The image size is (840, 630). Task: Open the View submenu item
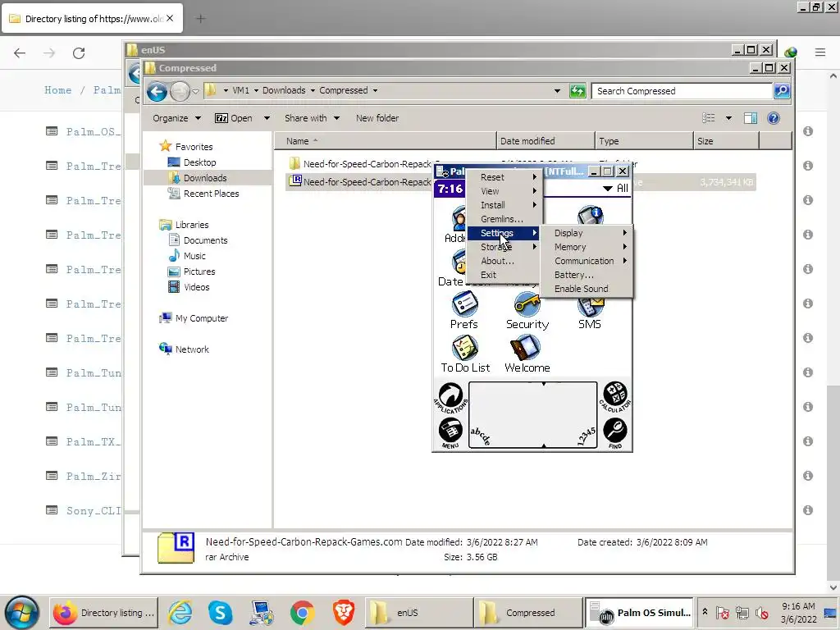[504, 191]
